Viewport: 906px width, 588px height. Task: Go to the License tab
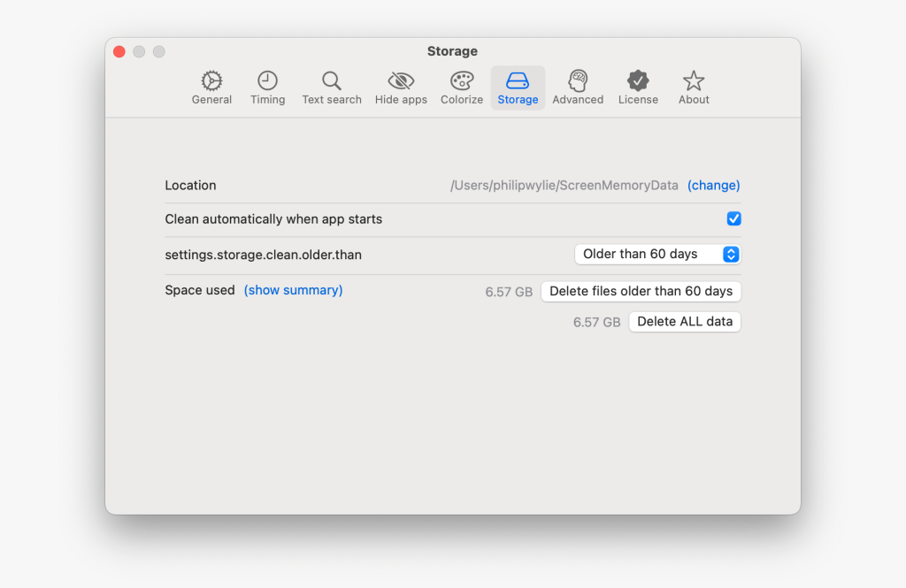[x=638, y=88]
